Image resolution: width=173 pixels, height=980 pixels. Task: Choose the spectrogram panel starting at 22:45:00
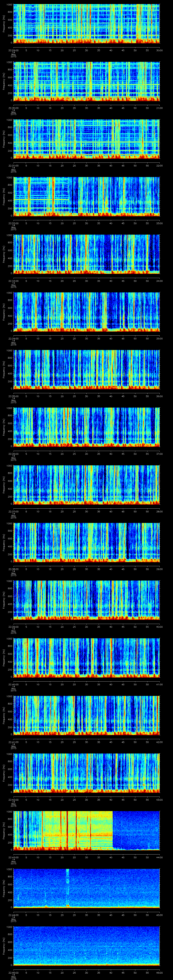click(87, 946)
